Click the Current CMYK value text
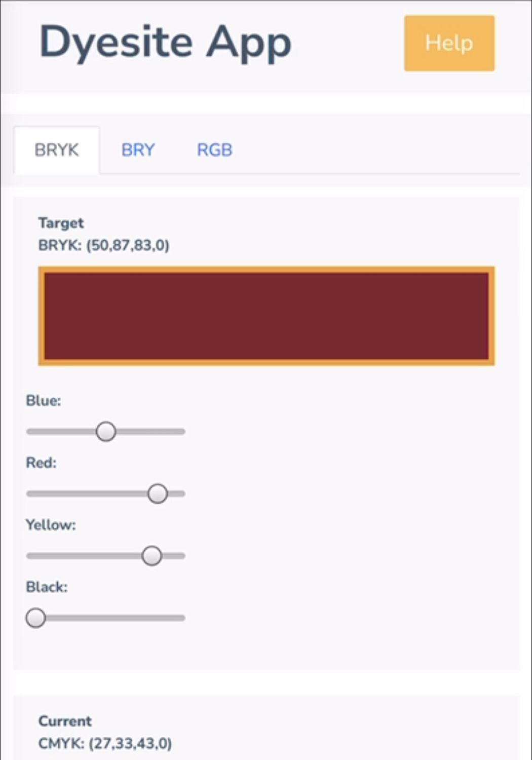The width and height of the screenshot is (532, 760). tap(105, 744)
